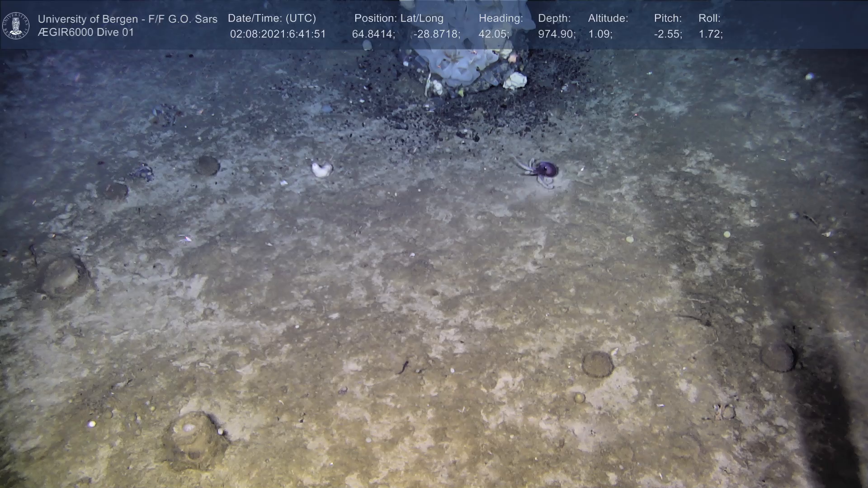868x488 pixels.
Task: Click the 'Roll:' label
Action: (709, 19)
